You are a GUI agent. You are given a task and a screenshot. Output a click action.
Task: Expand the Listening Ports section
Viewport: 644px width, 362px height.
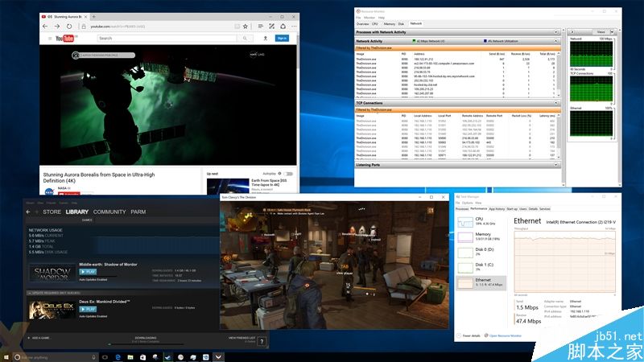[x=555, y=165]
